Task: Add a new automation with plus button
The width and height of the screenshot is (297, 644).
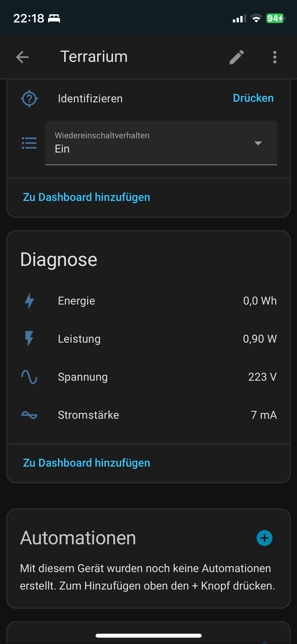Action: click(x=264, y=538)
